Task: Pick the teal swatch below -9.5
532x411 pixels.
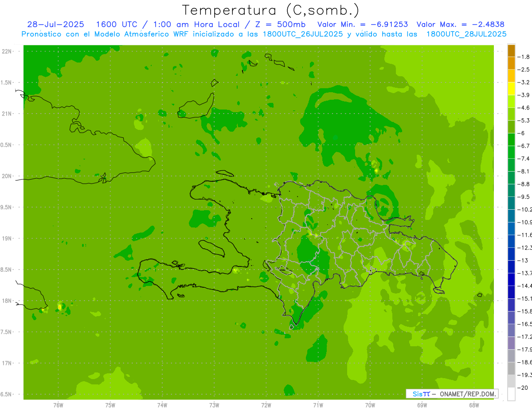Action: (511, 203)
